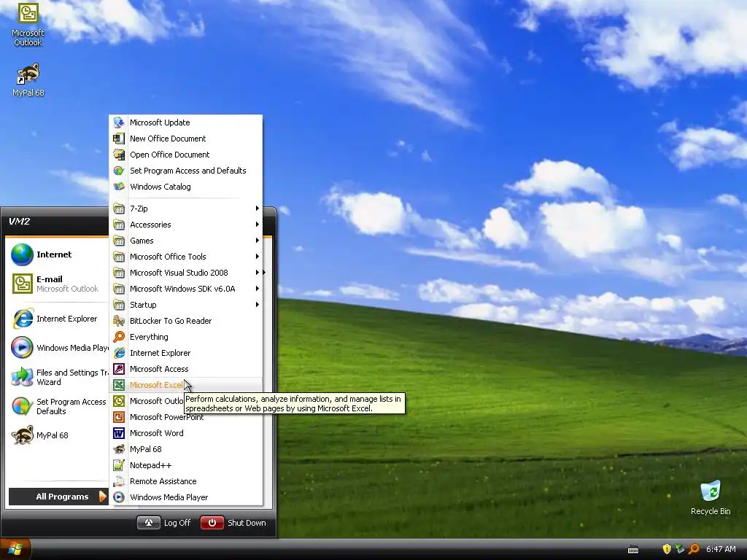The image size is (747, 560).
Task: Click the network connection tray icon
Action: tap(681, 549)
